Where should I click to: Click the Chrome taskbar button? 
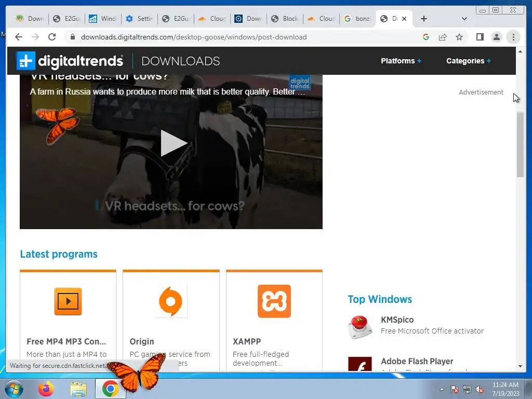pos(110,389)
